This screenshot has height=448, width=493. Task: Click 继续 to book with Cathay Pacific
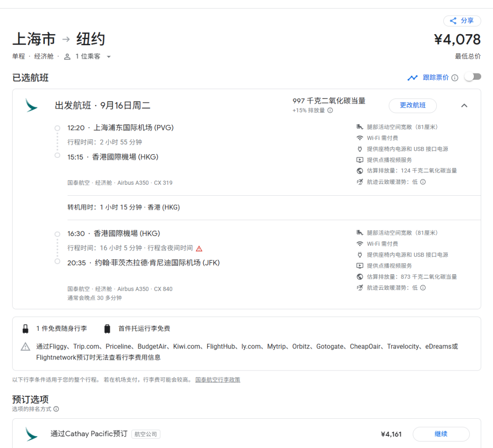[x=441, y=434]
